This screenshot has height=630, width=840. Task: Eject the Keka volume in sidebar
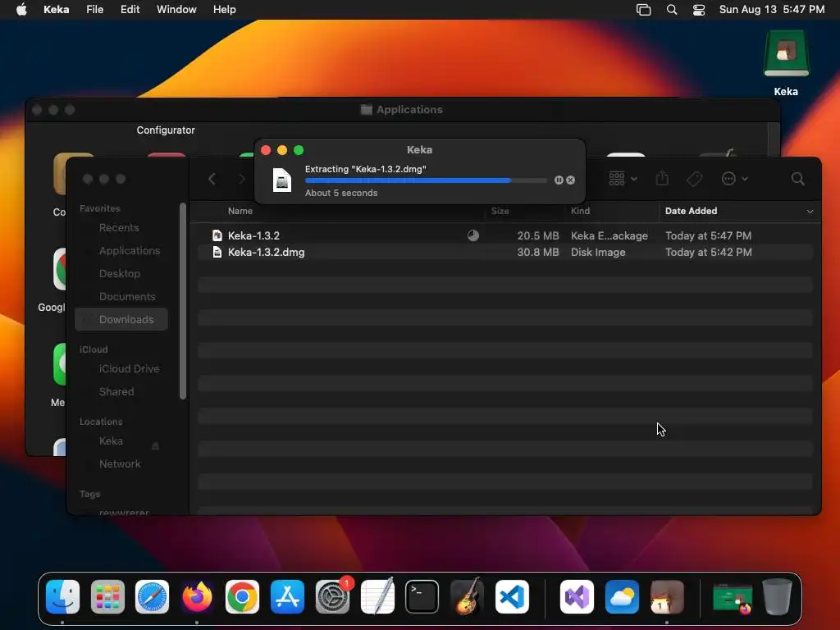point(155,445)
